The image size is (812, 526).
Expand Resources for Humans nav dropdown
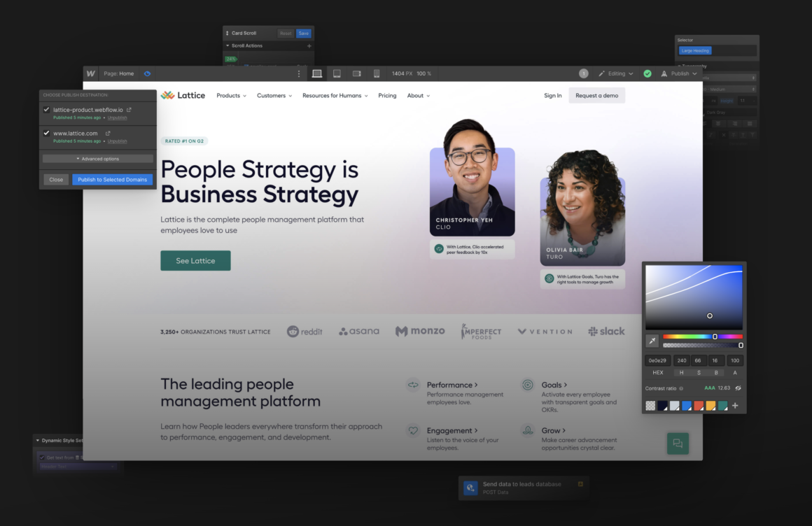pos(335,96)
